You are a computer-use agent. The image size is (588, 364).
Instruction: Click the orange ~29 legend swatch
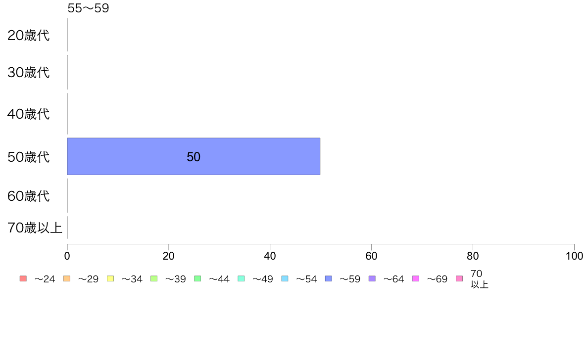click(67, 278)
